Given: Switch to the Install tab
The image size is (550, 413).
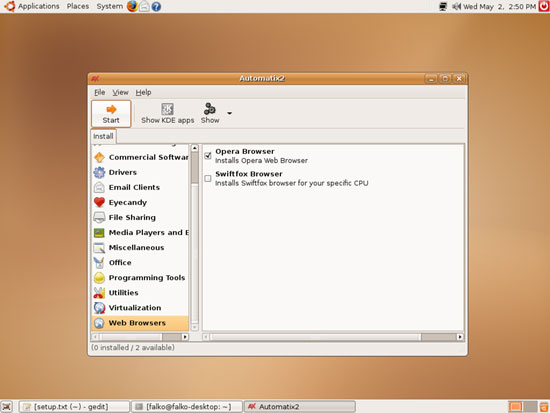Looking at the screenshot, I should point(103,136).
